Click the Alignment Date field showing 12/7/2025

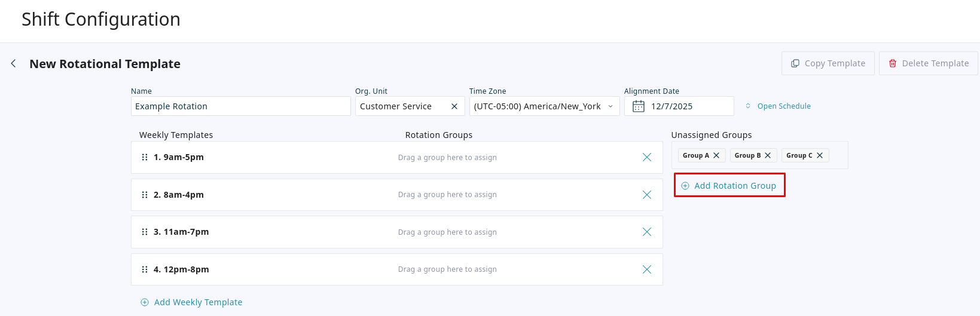pyautogui.click(x=688, y=106)
